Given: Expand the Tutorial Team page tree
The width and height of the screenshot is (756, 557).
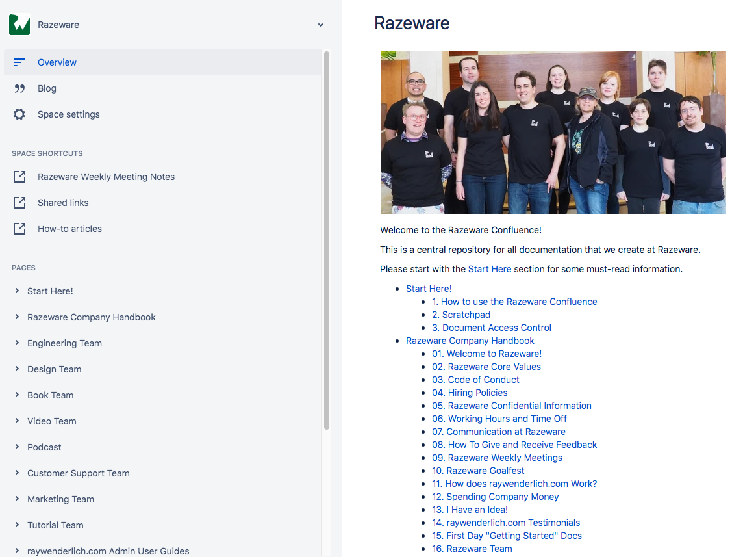Looking at the screenshot, I should tap(17, 525).
